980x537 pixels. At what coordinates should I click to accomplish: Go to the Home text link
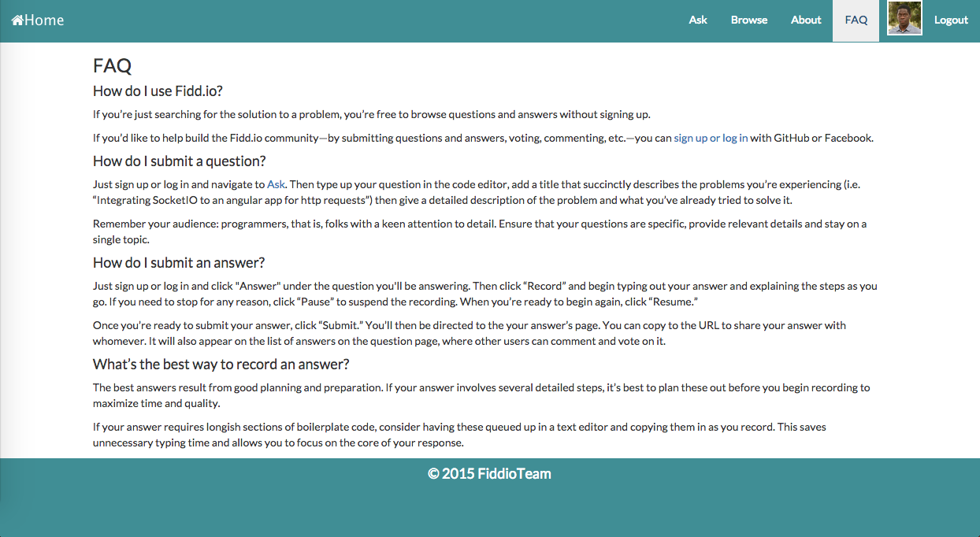[44, 20]
